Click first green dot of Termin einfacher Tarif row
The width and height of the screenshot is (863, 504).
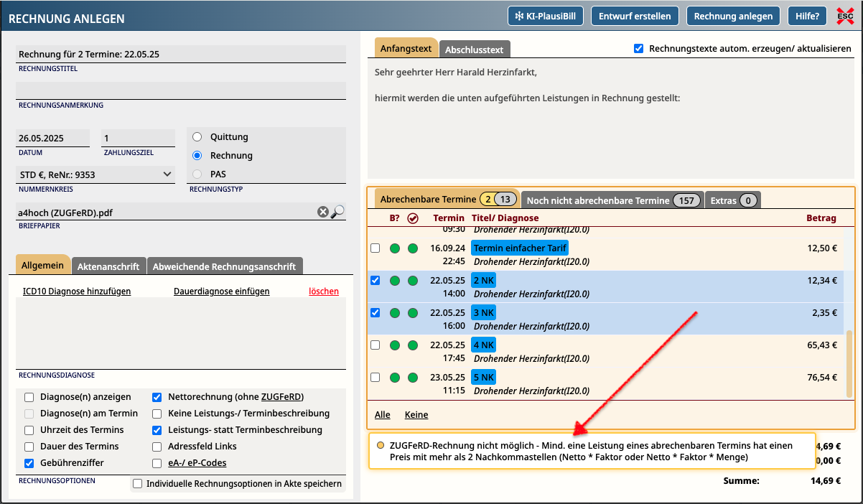395,248
